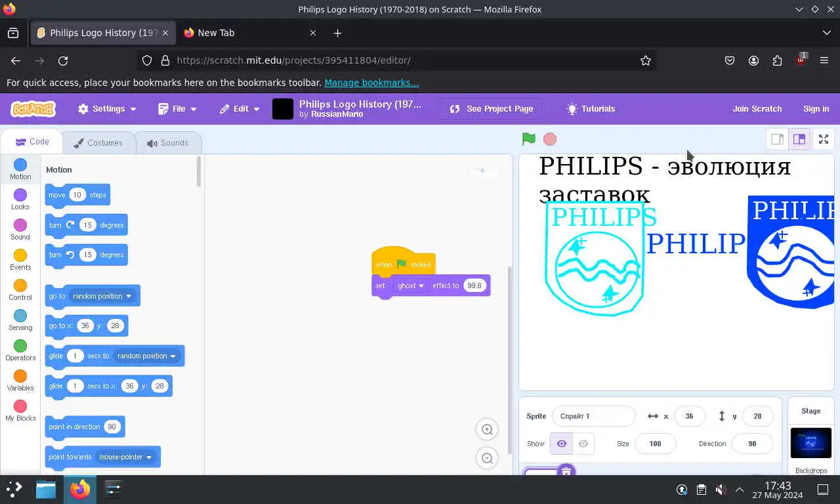Open Firefox application menu

coord(824,60)
